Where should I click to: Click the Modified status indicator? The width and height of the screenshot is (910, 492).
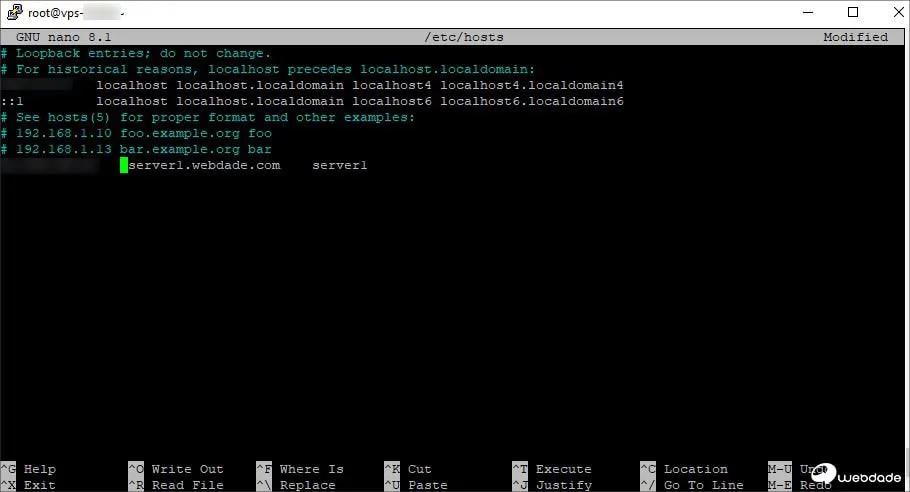point(855,37)
